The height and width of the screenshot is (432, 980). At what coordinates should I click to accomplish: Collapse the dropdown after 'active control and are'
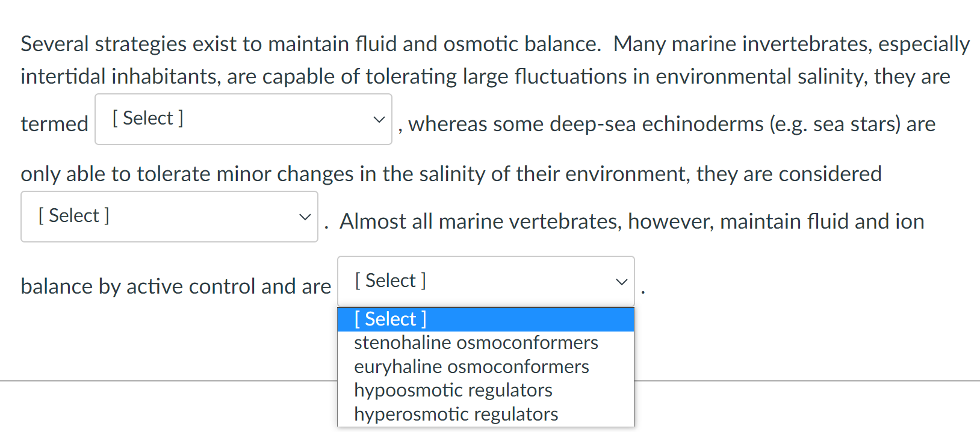[x=485, y=282]
